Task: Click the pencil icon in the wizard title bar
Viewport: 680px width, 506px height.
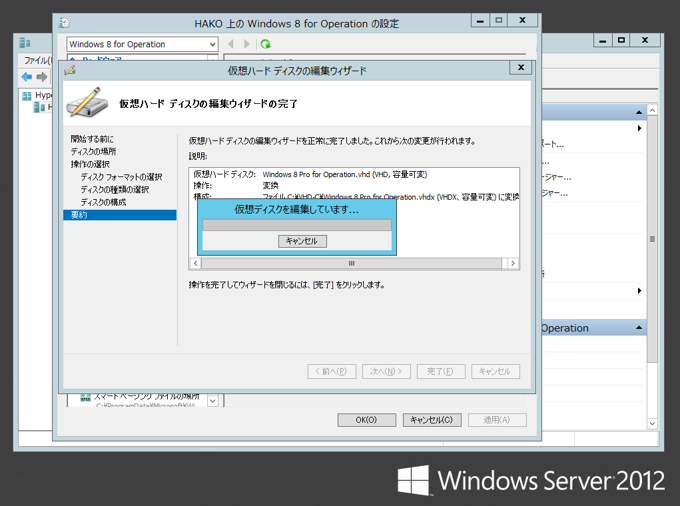Action: click(70, 70)
